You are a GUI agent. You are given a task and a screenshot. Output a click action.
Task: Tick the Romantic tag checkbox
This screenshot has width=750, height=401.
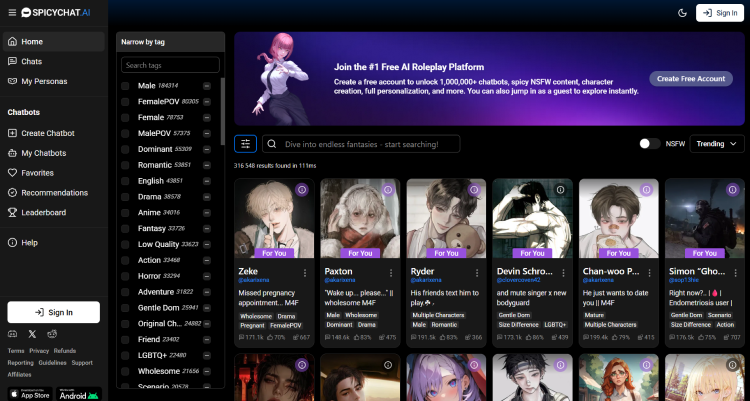click(125, 165)
